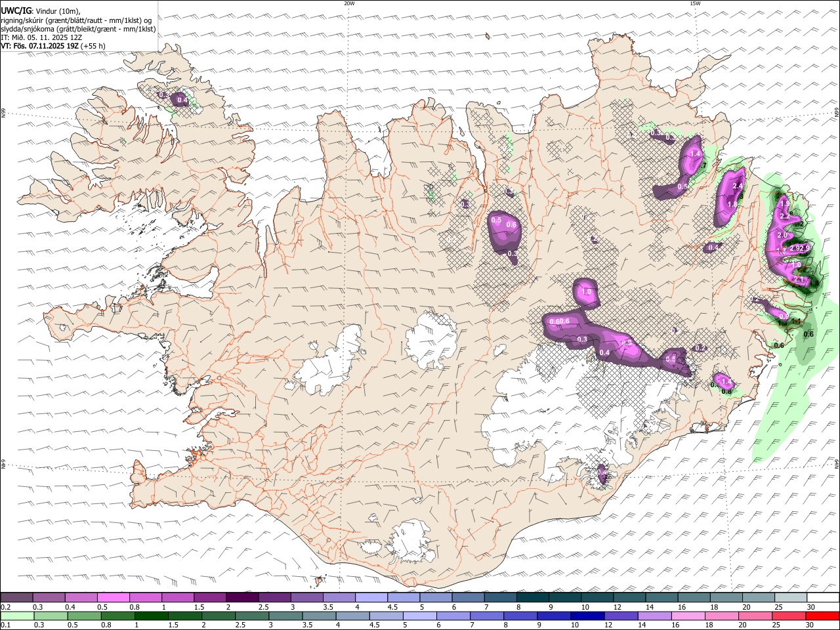Viewport: 840px width, 630px height.
Task: Click the upper legend swatch between 12 and 14
Action: tap(629, 597)
